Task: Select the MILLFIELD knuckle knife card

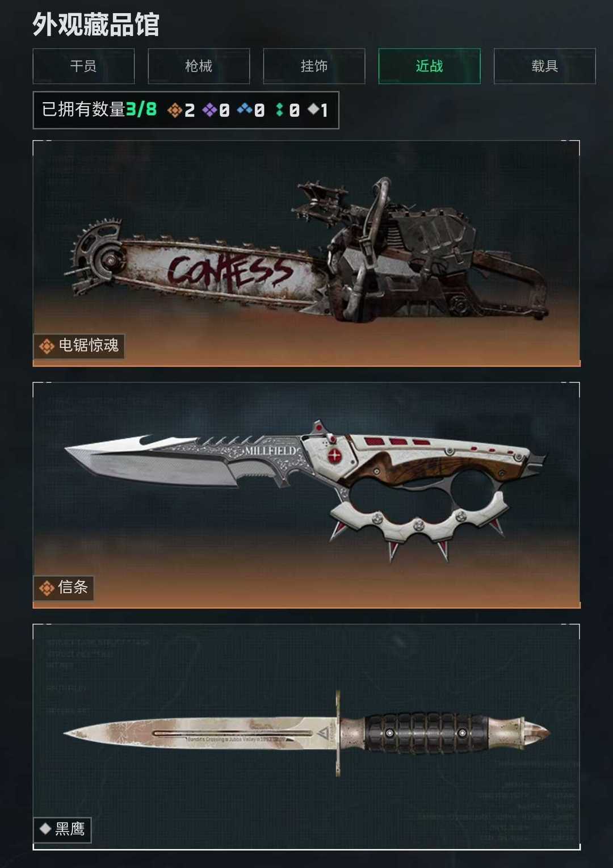Action: (306, 495)
